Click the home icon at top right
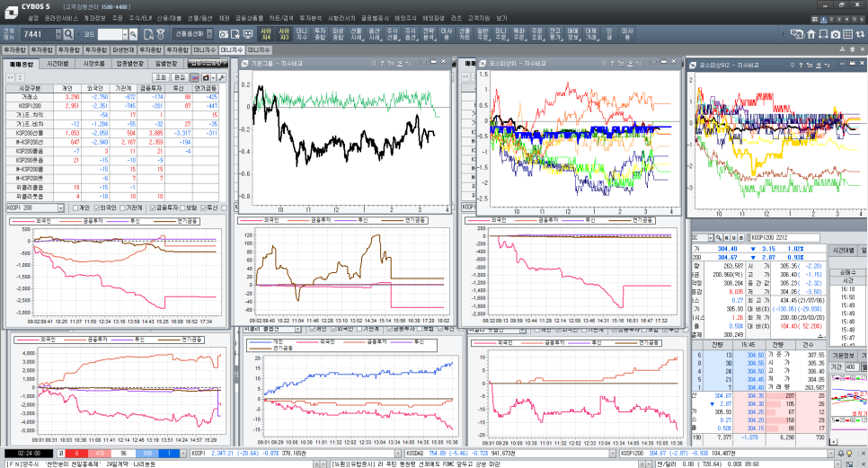Screen dimensions: 868x468 tap(811, 34)
